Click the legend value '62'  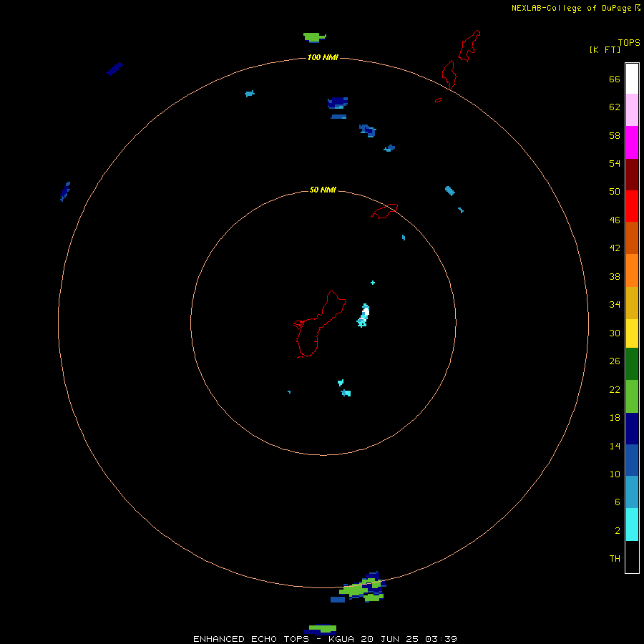[x=615, y=107]
